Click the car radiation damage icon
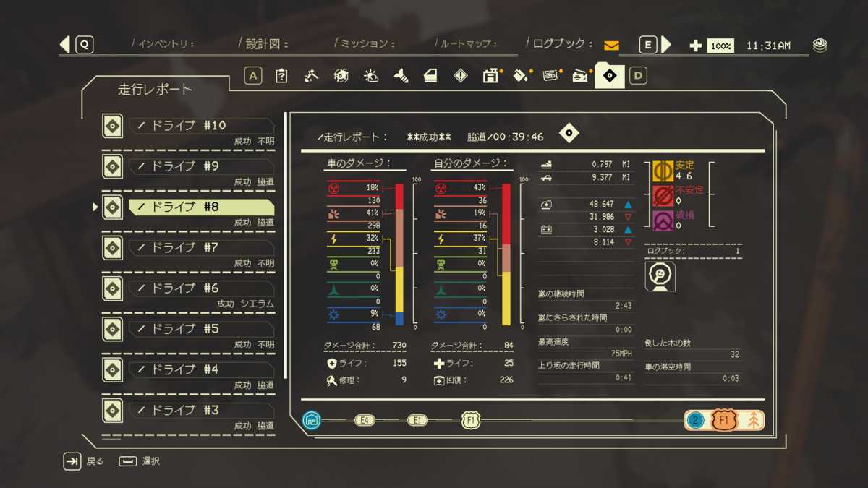 click(x=333, y=188)
